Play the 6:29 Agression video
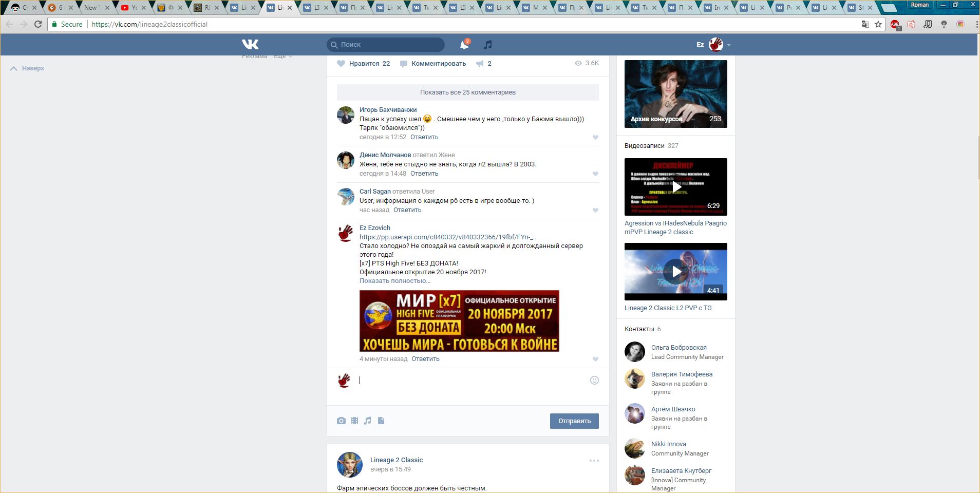 click(676, 187)
